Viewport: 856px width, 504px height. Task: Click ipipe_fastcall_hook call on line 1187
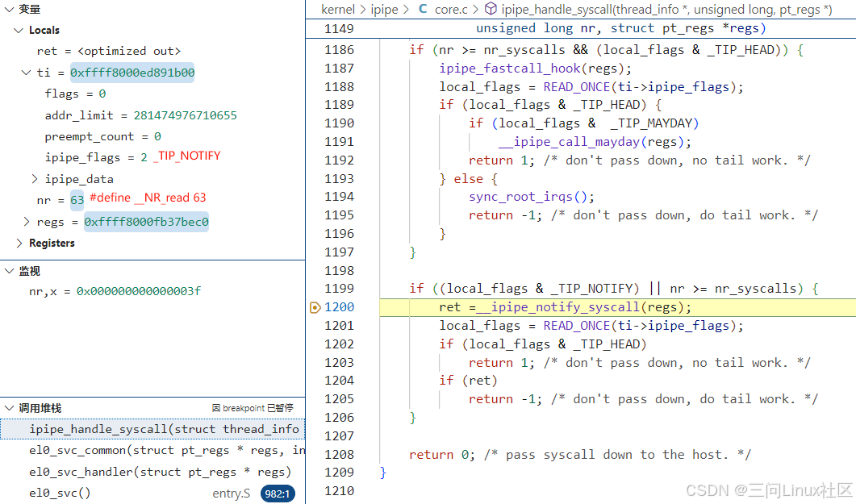pos(510,69)
